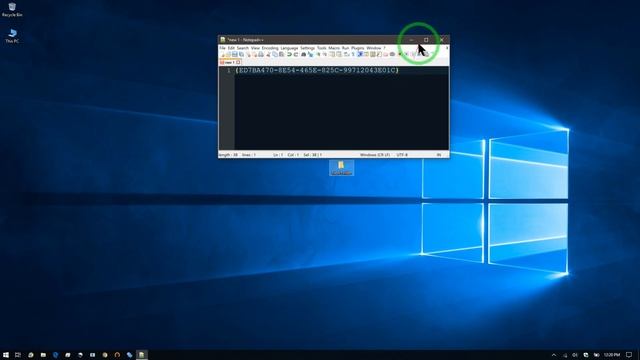This screenshot has height=360, width=640.
Task: Click the 'Sel : 38 | 1' status entry
Action: coord(313,155)
